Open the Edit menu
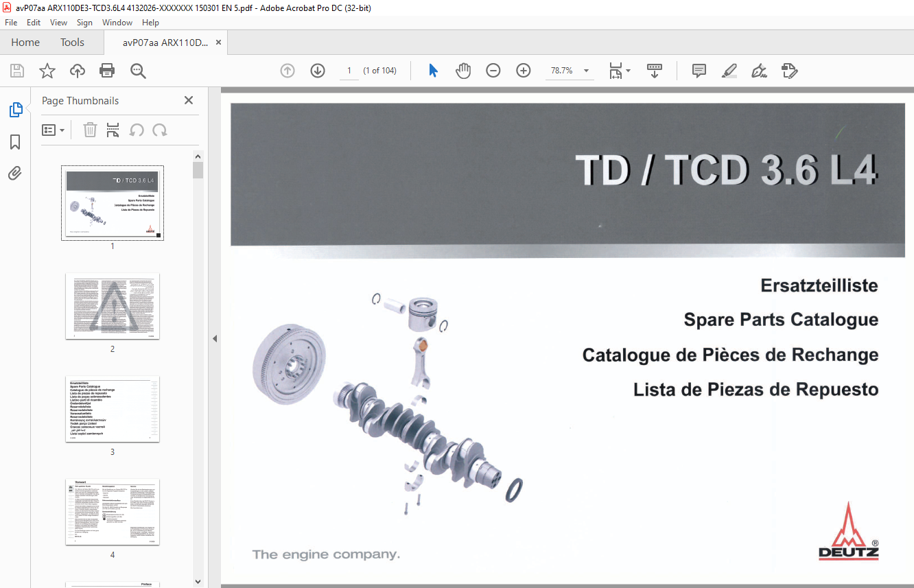This screenshot has width=914, height=588. [34, 23]
